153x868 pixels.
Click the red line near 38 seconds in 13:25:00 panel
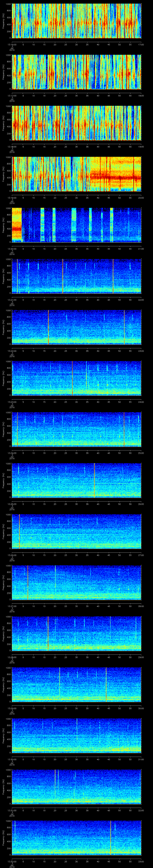(x=94, y=480)
